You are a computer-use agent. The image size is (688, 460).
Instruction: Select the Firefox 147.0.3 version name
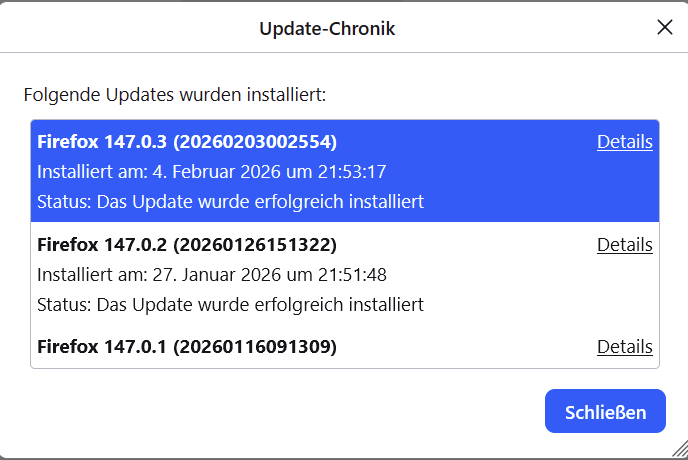pyautogui.click(x=103, y=142)
